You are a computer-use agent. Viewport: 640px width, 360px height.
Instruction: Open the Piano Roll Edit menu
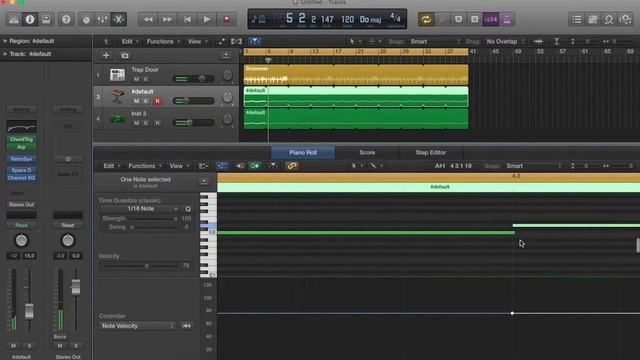point(111,166)
